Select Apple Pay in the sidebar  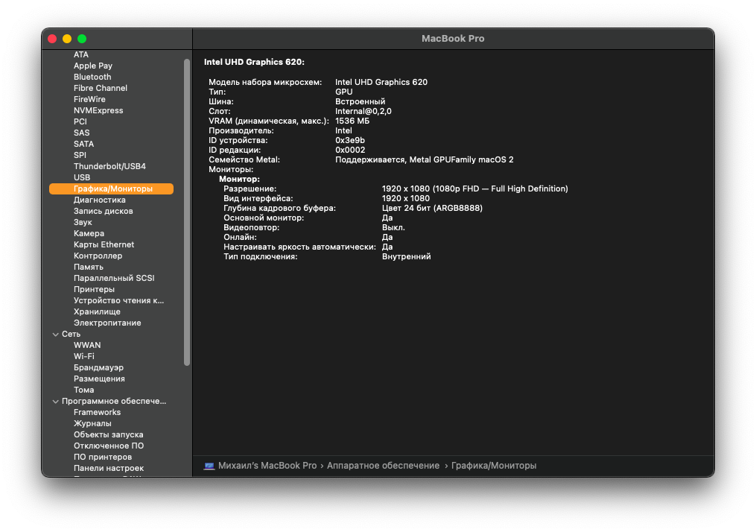93,66
